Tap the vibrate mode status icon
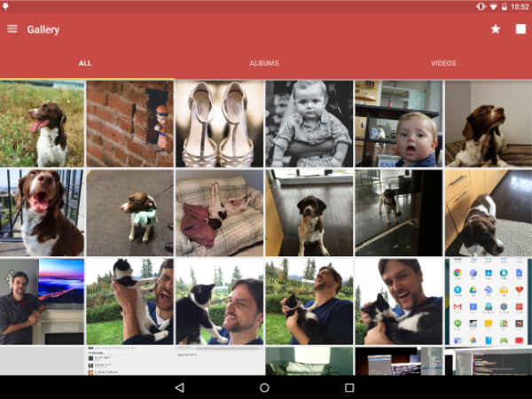The height and width of the screenshot is (399, 532). pos(481,7)
